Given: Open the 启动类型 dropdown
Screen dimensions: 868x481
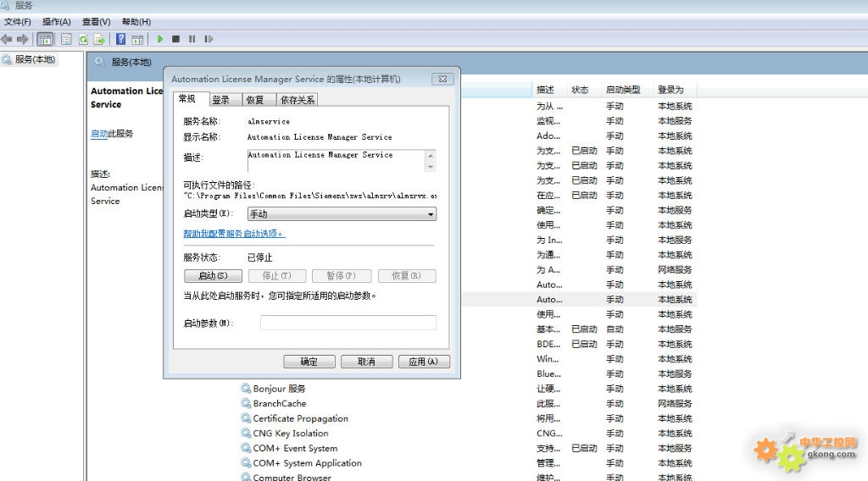Looking at the screenshot, I should click(342, 214).
